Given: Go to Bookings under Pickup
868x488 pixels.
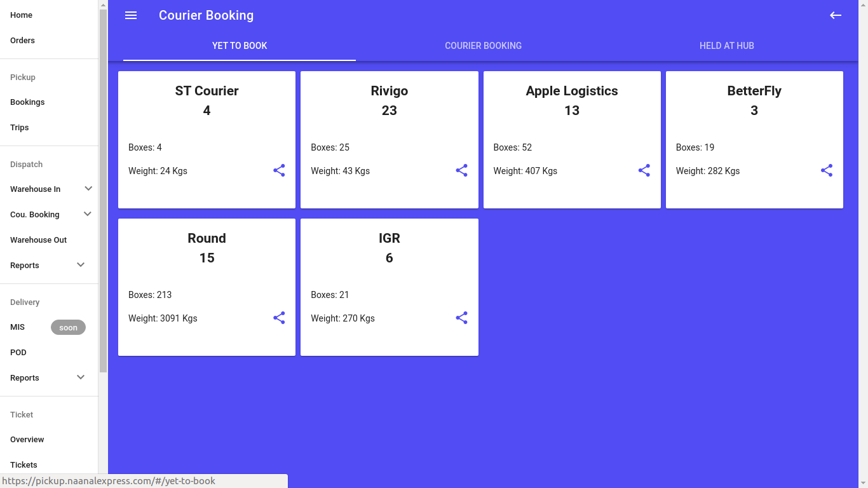Looking at the screenshot, I should coord(27,102).
